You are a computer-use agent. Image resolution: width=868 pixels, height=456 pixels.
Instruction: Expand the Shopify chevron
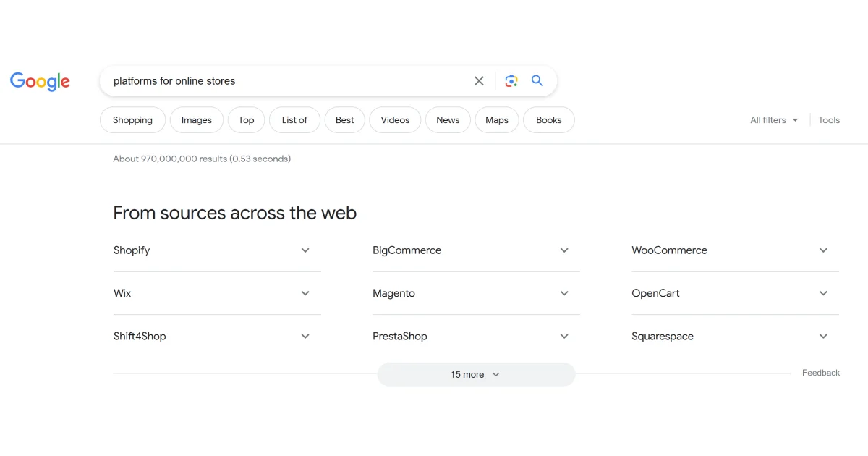pos(305,250)
